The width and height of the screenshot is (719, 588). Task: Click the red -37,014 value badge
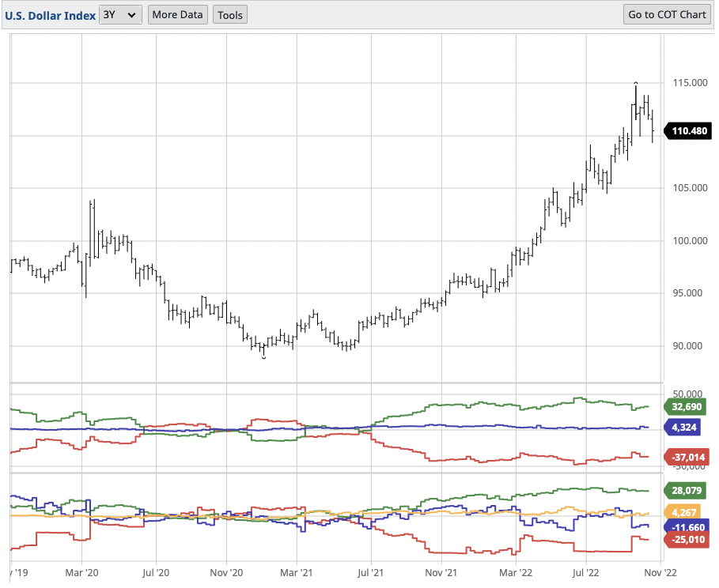(x=687, y=457)
